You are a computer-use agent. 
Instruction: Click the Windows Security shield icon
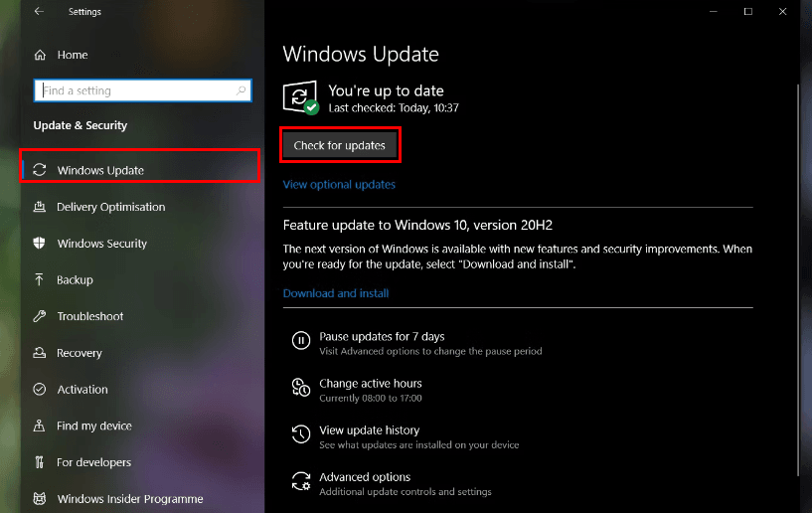tap(40, 243)
